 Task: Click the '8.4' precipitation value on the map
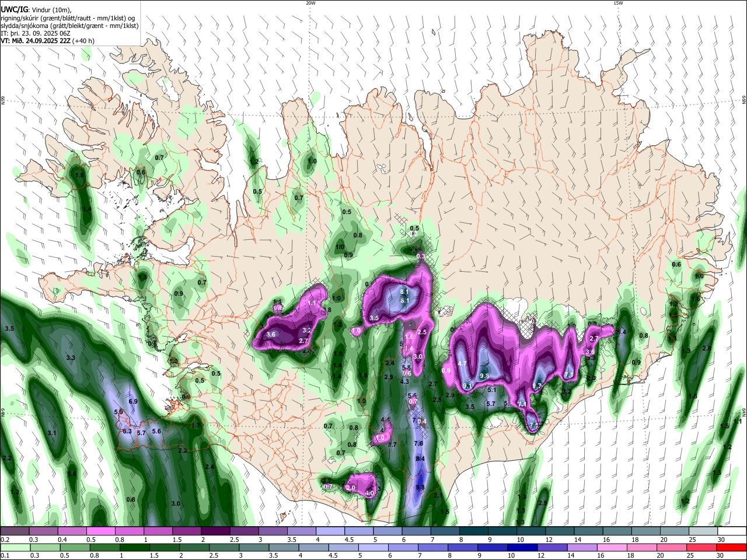pyautogui.click(x=420, y=459)
